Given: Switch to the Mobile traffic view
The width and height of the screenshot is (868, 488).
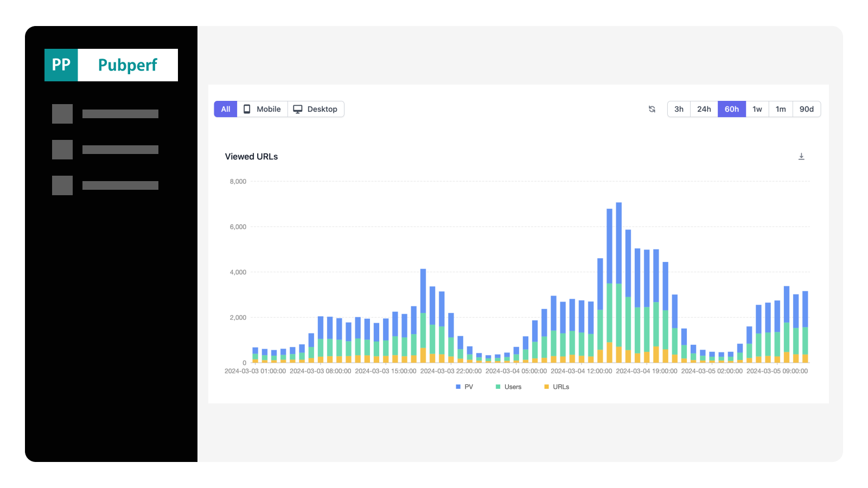Looking at the screenshot, I should pos(263,109).
